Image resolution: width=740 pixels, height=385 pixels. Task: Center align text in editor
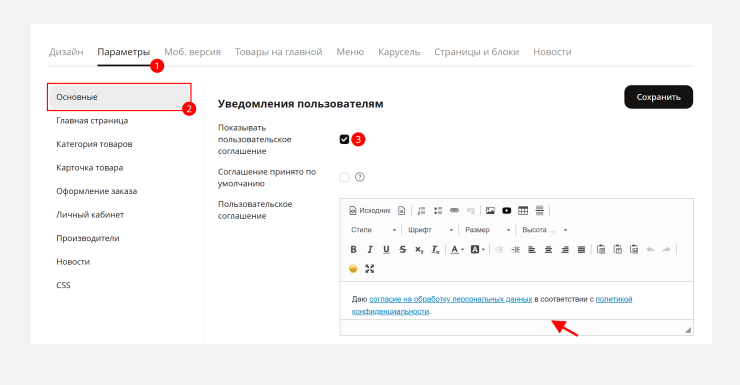coord(548,250)
